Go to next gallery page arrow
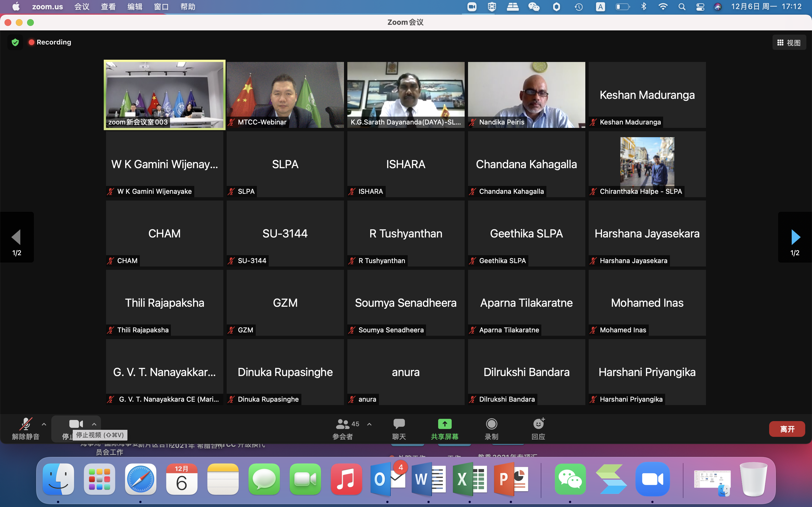The image size is (812, 507). pyautogui.click(x=795, y=237)
